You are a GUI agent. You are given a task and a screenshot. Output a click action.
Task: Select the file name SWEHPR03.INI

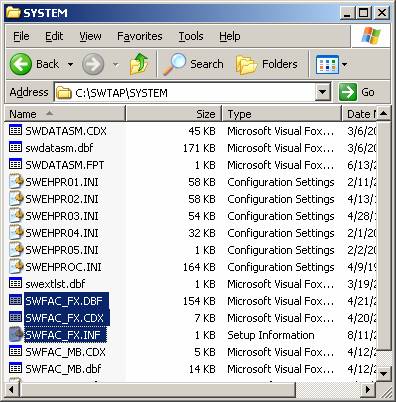coord(62,216)
